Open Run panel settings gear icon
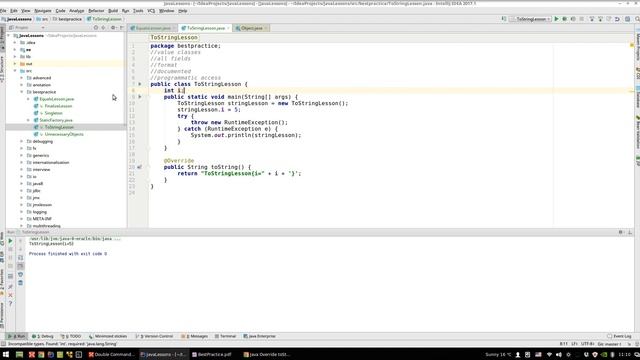This screenshot has height=360, width=640. pyautogui.click(x=621, y=232)
